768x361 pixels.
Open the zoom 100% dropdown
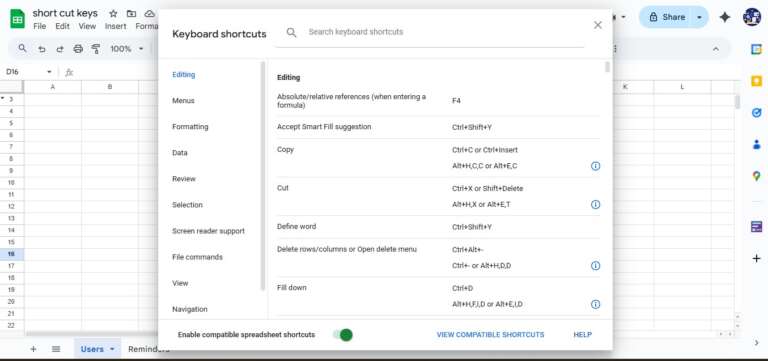(127, 49)
